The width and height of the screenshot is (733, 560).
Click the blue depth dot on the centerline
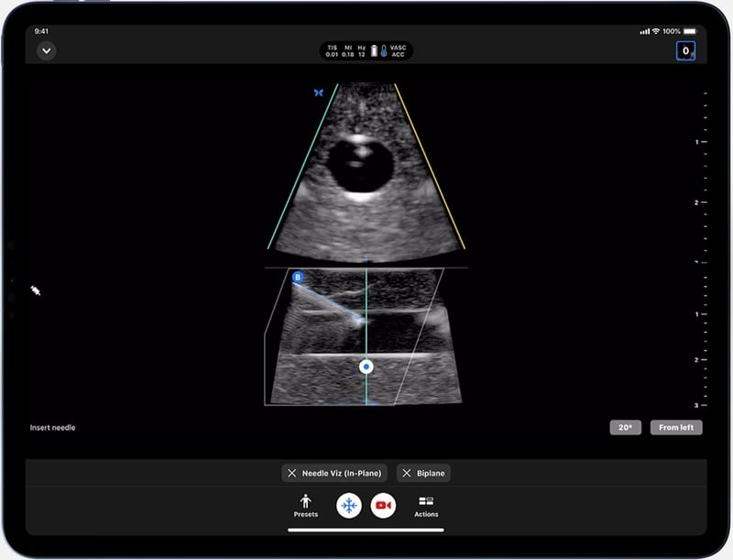tap(366, 366)
